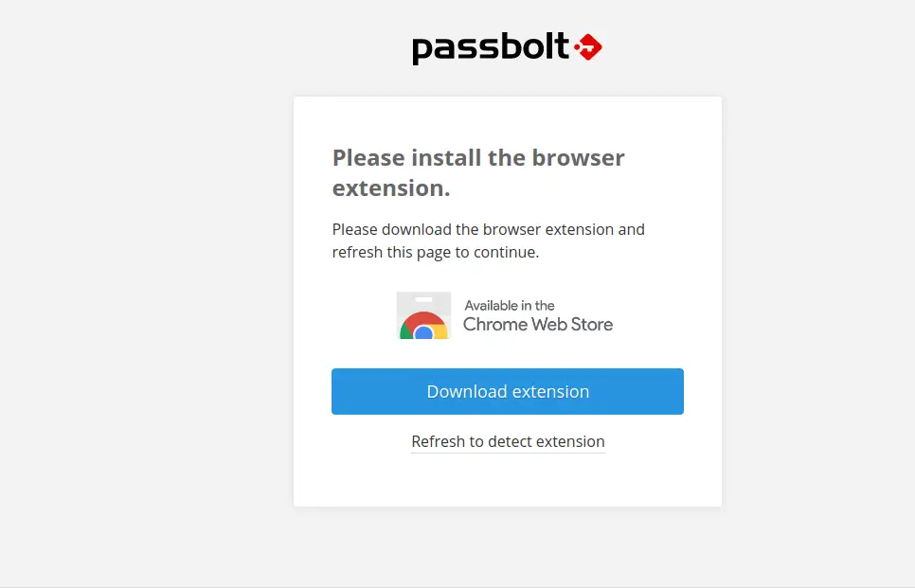Click the Web Store shopping bag handle
The image size is (915, 588).
tap(423, 299)
